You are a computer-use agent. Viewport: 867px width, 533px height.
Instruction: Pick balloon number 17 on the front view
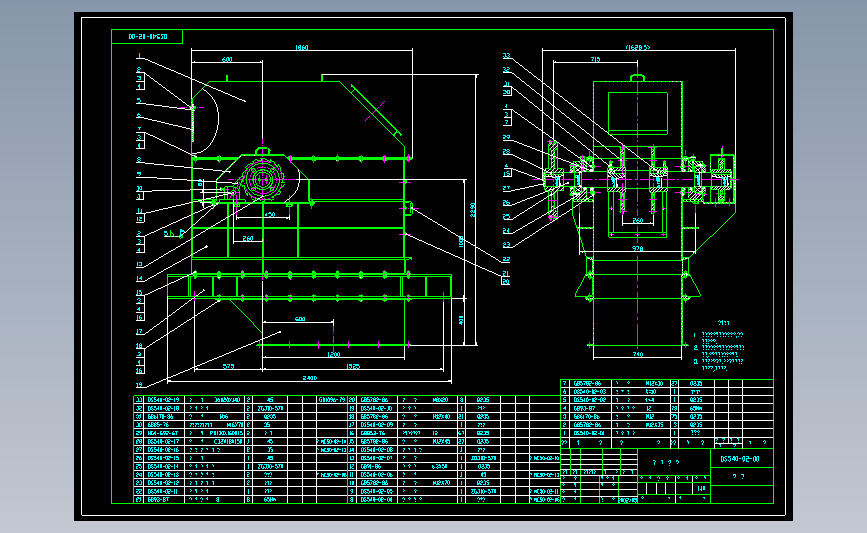tap(139, 332)
